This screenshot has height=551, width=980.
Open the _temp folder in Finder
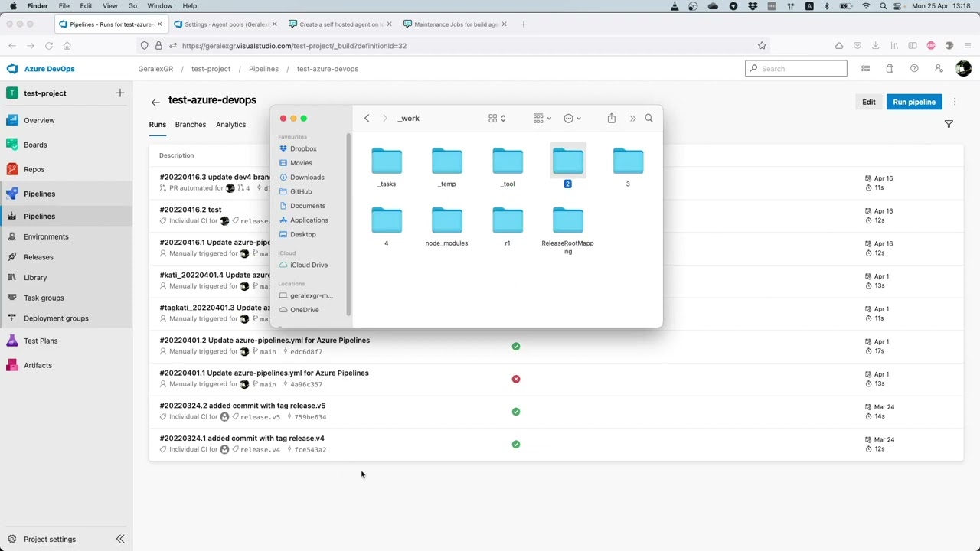(x=446, y=168)
